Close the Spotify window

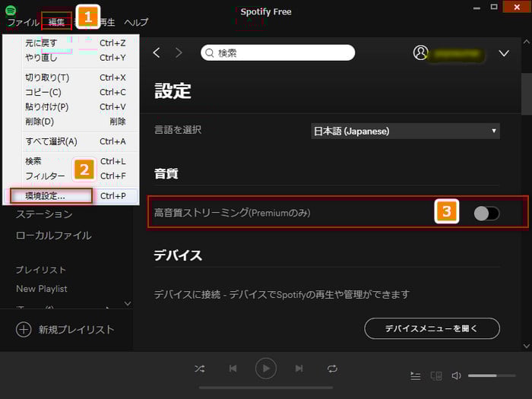[x=517, y=7]
